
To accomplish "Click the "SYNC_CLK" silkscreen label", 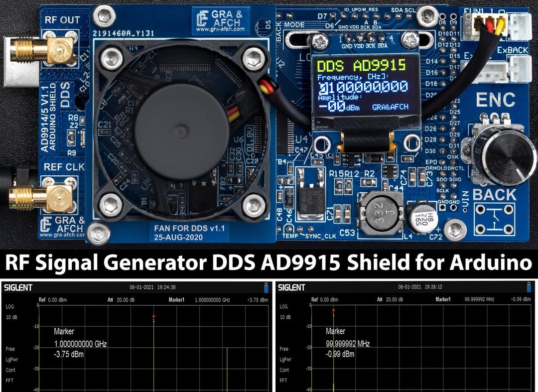I will [320, 236].
